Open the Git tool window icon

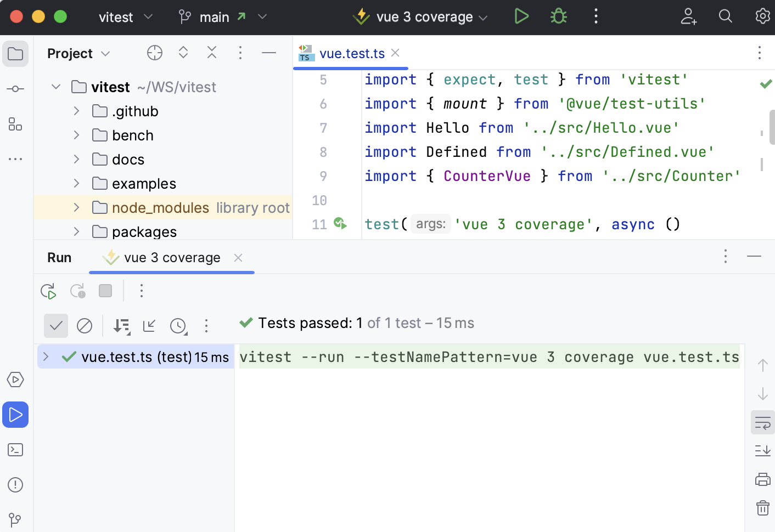[x=15, y=519]
